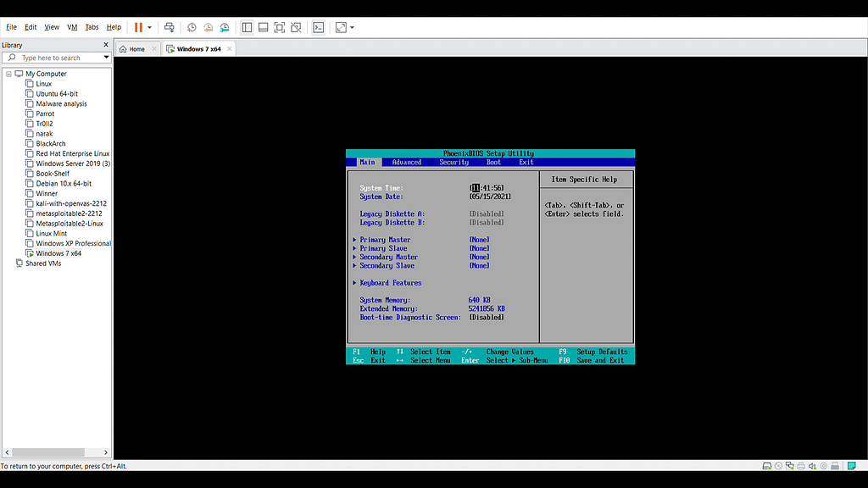Open the Snapshot Manager toolbar icon
The height and width of the screenshot is (488, 868).
click(225, 27)
